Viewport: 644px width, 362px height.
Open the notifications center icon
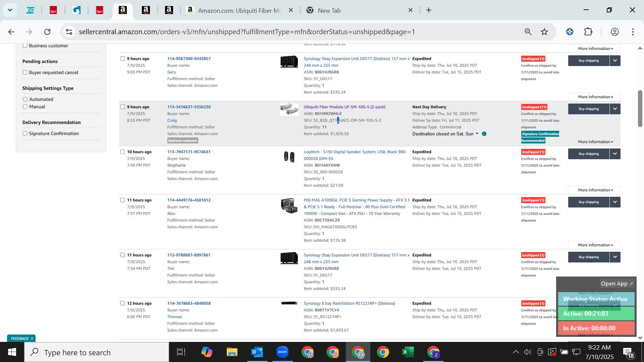coord(628,353)
